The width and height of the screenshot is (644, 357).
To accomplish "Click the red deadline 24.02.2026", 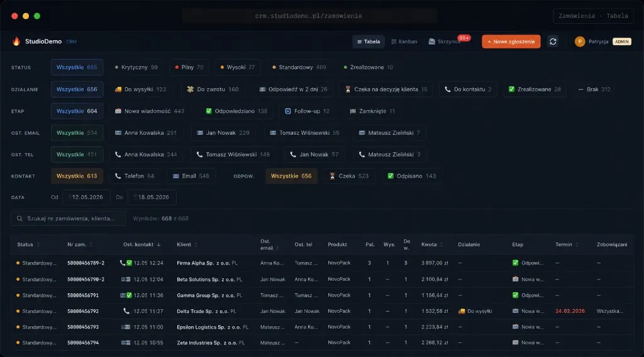I will [570, 311].
